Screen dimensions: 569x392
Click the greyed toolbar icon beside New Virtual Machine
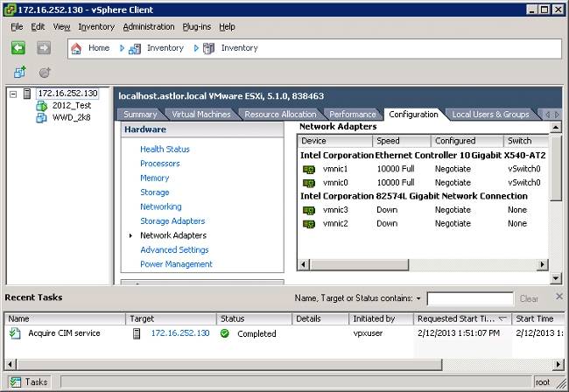click(45, 73)
